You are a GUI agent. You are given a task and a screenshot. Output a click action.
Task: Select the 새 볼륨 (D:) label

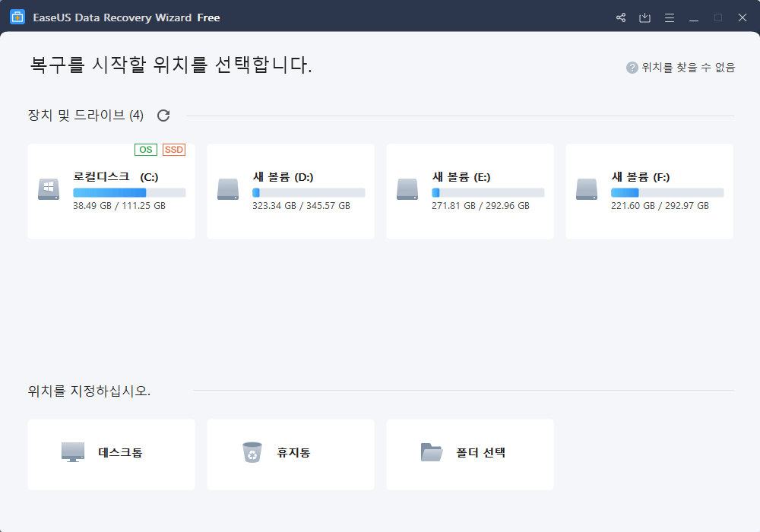(x=283, y=177)
